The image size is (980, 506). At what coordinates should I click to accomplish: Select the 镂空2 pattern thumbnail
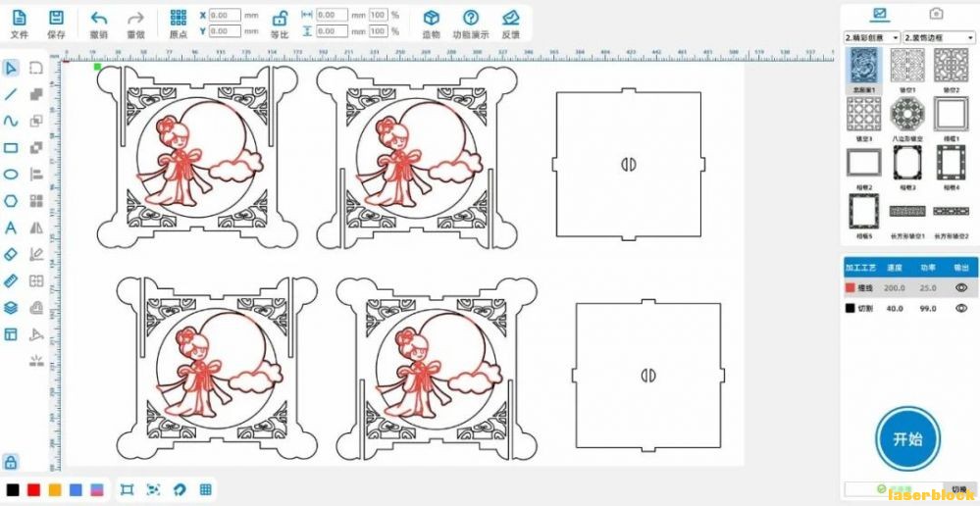952,66
